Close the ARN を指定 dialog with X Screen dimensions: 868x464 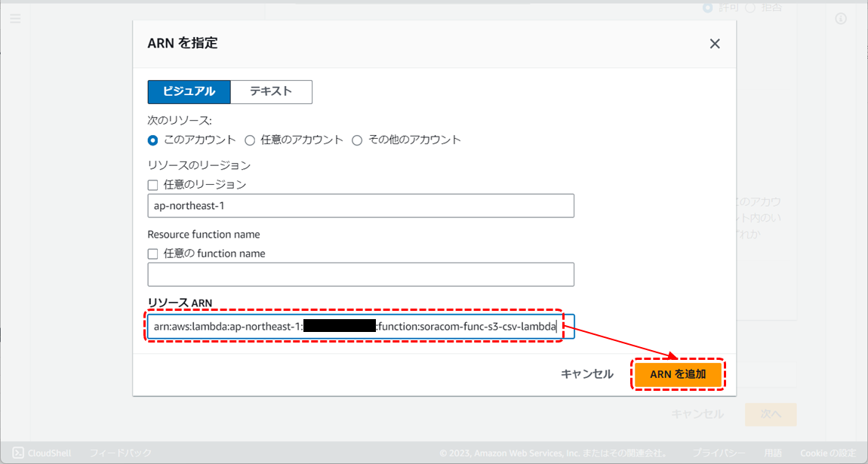pyautogui.click(x=715, y=44)
